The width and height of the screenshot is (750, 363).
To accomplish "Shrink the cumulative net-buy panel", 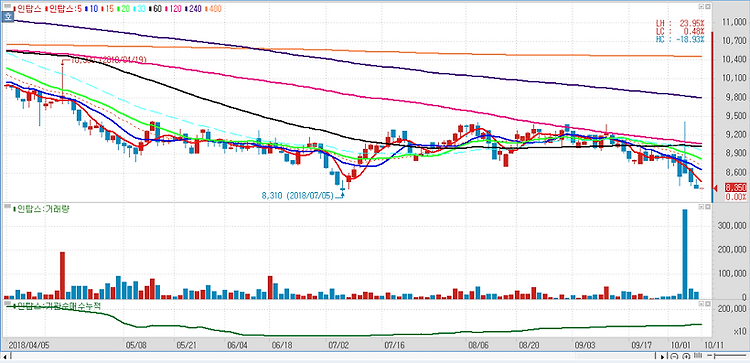I will pyautogui.click(x=700, y=303).
